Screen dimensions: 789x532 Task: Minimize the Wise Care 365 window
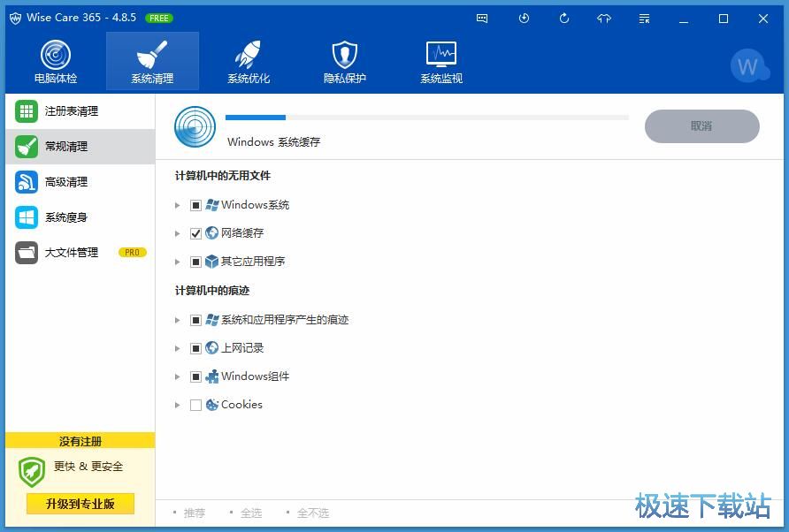click(684, 19)
